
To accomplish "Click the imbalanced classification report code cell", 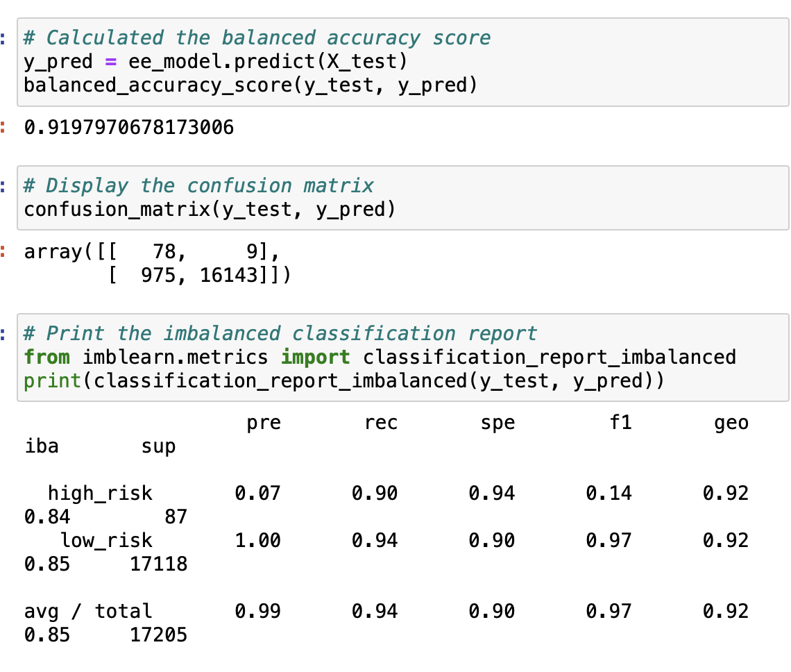I will (402, 358).
